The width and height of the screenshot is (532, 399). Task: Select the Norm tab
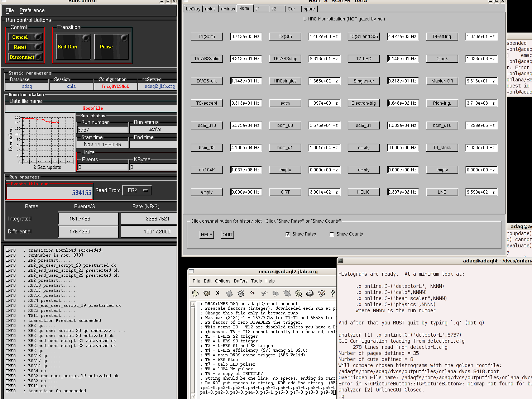(x=244, y=8)
